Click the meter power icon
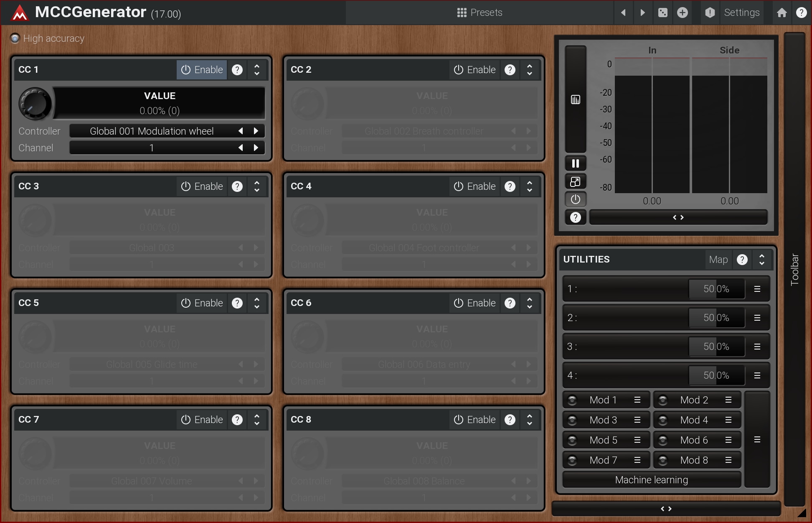812x523 pixels. pyautogui.click(x=575, y=199)
